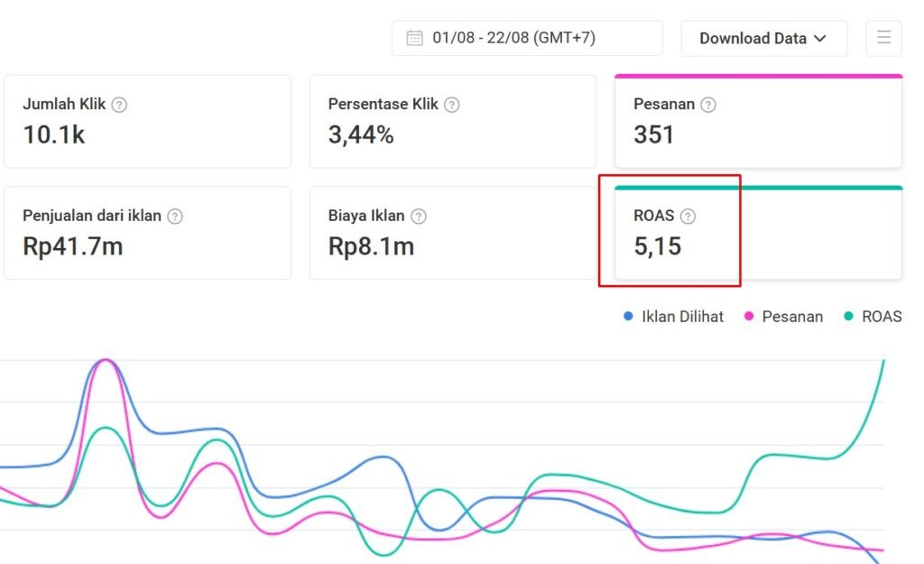Select the Persentase Klik metric card

point(452,122)
